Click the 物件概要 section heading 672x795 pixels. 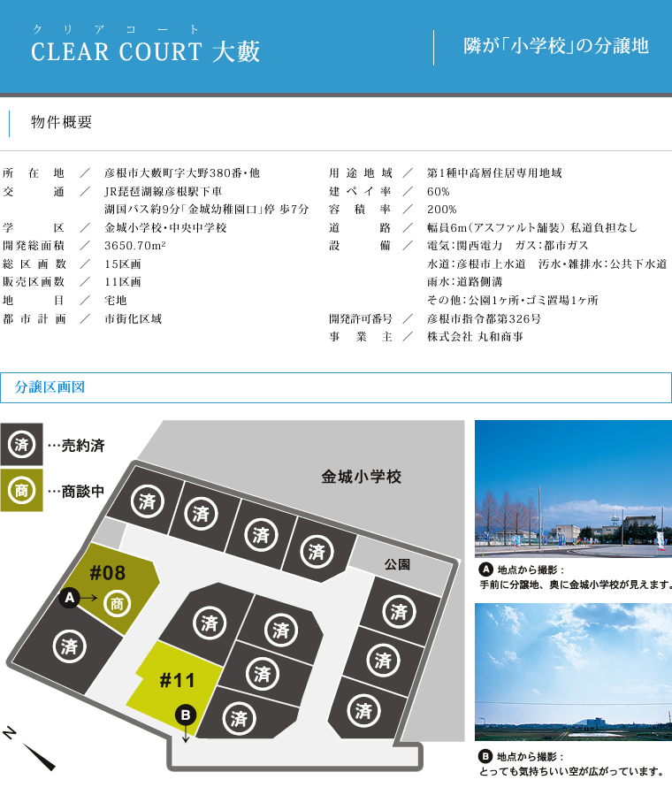point(61,123)
